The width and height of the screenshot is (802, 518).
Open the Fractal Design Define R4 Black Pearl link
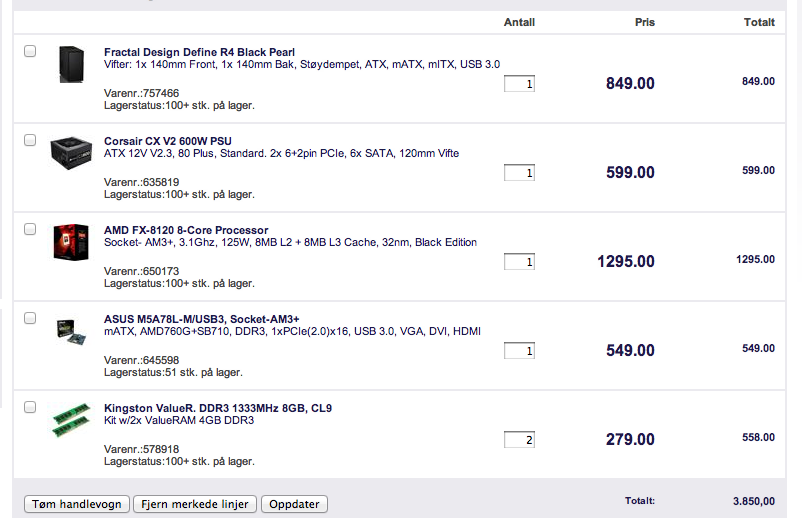[x=199, y=52]
